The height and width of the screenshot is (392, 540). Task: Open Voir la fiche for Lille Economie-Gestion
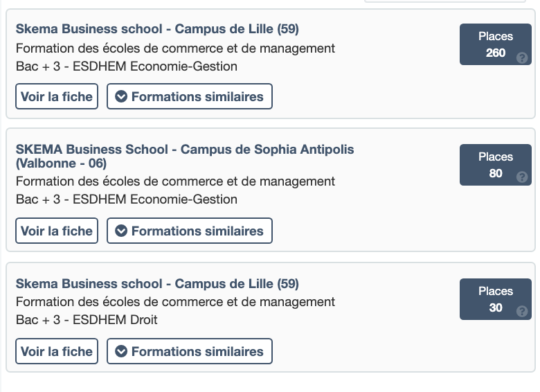57,97
